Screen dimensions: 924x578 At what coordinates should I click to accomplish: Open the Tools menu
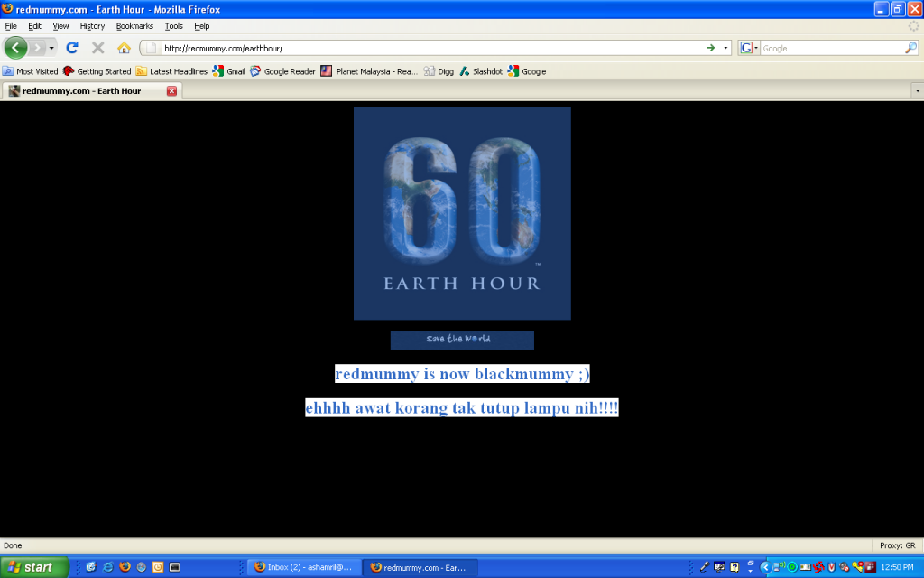pyautogui.click(x=174, y=26)
